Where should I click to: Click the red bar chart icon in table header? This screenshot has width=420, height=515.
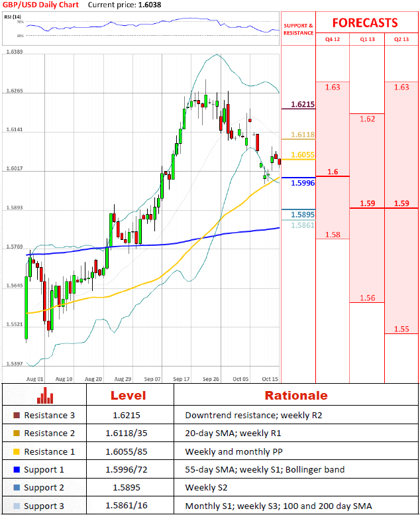pos(45,396)
